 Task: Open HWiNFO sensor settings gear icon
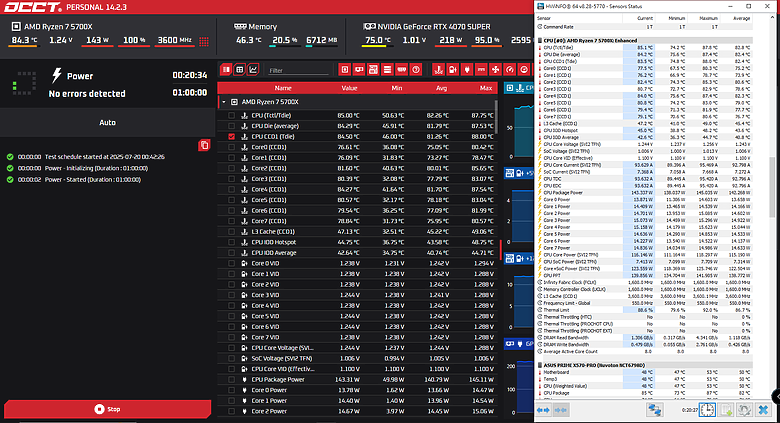744,410
